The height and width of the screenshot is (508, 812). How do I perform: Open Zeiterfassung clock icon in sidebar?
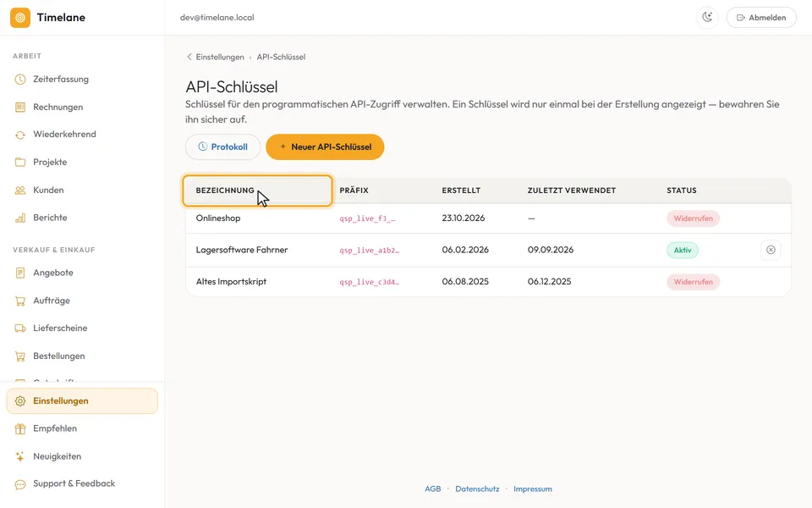tap(20, 80)
